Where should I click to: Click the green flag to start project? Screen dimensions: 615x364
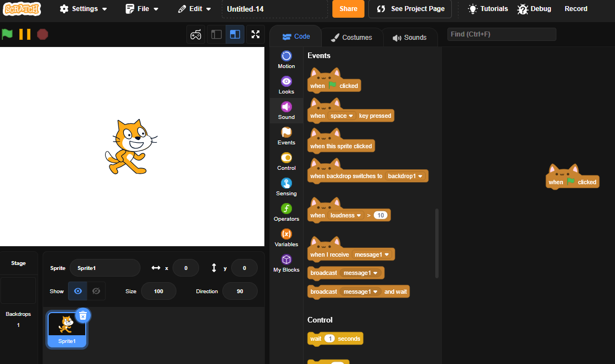click(x=7, y=34)
